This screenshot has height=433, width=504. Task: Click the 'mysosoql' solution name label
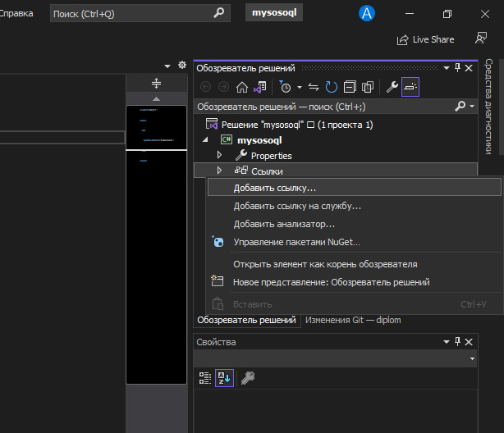coord(274,12)
